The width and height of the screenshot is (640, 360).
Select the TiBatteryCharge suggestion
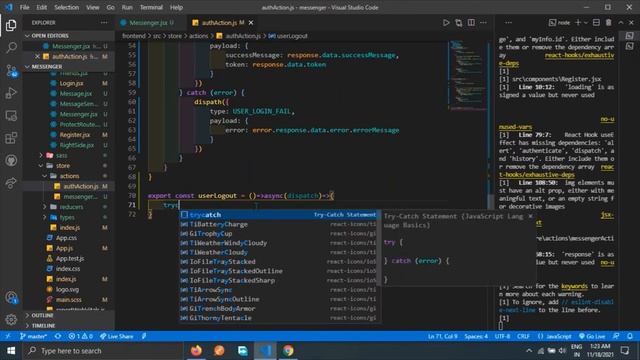pos(278,224)
